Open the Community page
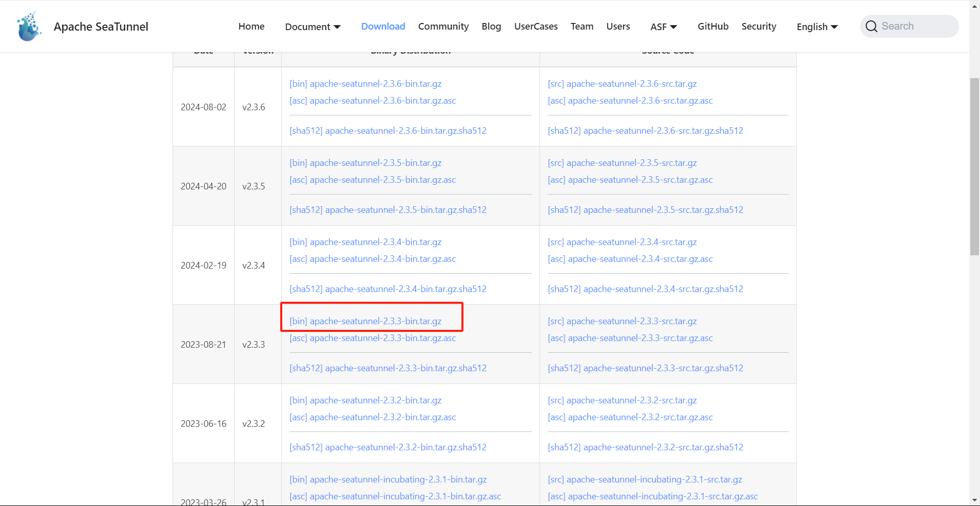Viewport: 980px width, 506px height. pos(443,26)
